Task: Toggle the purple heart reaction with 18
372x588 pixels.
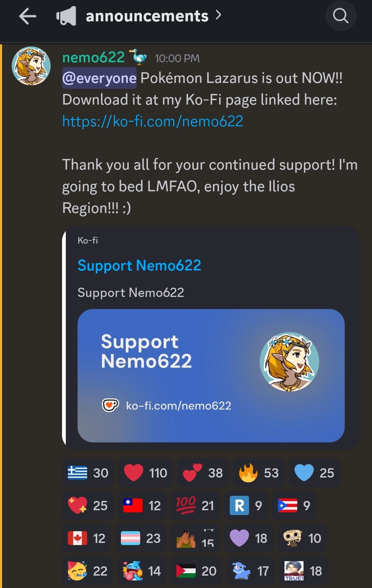Action: [x=249, y=538]
